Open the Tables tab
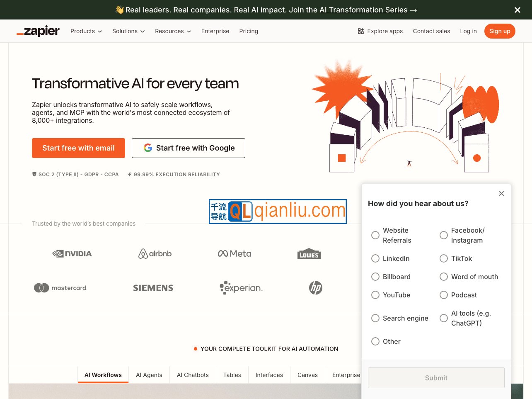The width and height of the screenshot is (532, 399). [x=232, y=375]
